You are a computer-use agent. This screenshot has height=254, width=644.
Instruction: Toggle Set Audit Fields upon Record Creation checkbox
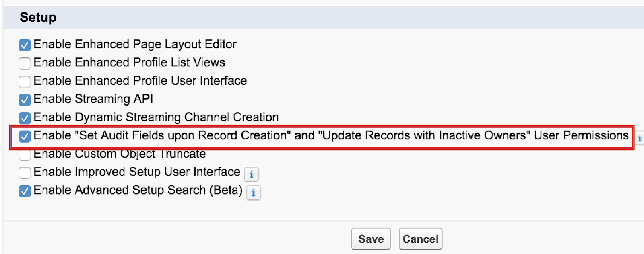pos(25,136)
